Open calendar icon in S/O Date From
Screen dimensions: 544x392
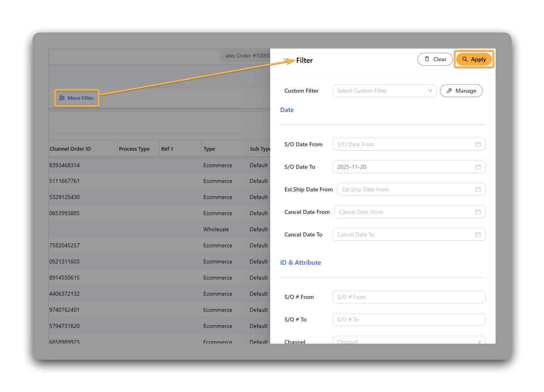click(x=478, y=144)
